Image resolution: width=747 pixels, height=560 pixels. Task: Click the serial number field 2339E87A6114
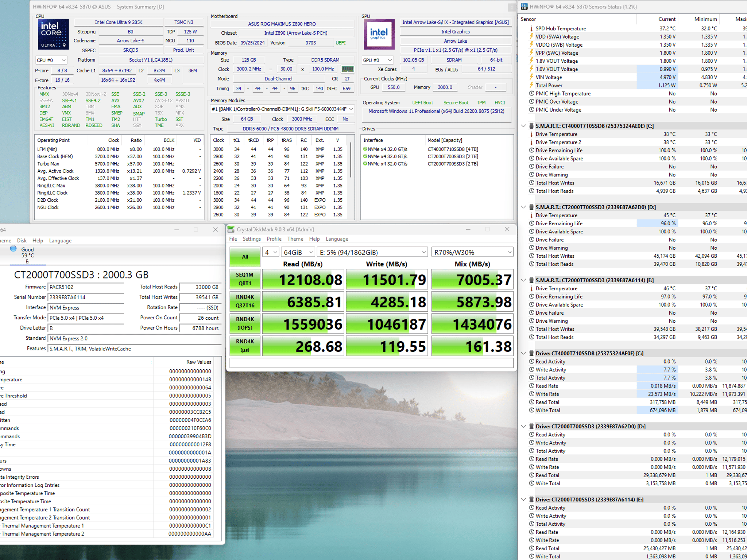[x=86, y=297]
